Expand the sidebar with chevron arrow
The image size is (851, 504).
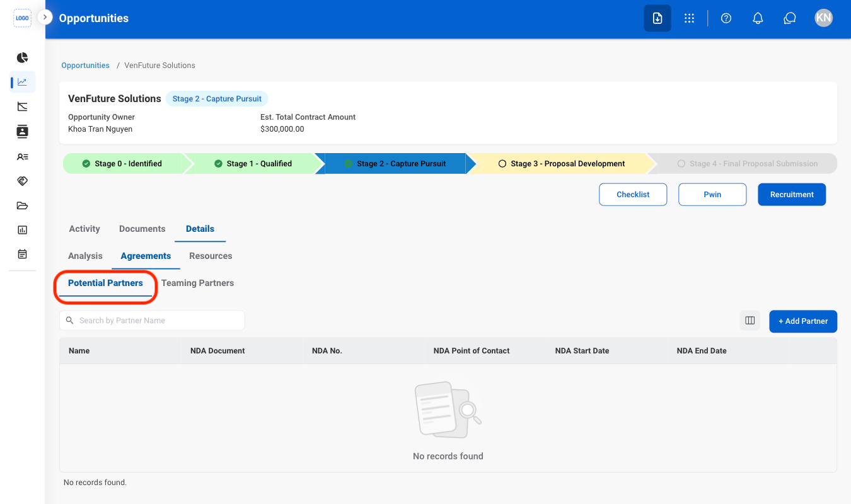[45, 17]
